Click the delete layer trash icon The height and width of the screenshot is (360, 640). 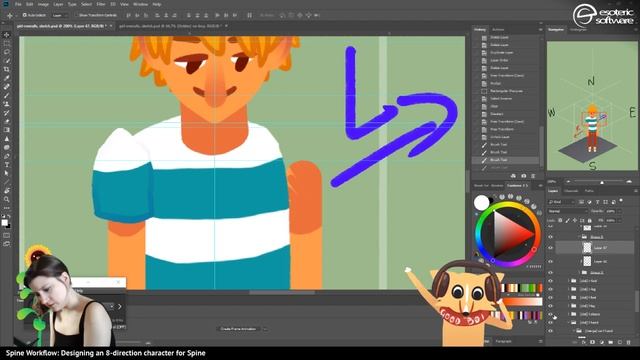click(629, 342)
